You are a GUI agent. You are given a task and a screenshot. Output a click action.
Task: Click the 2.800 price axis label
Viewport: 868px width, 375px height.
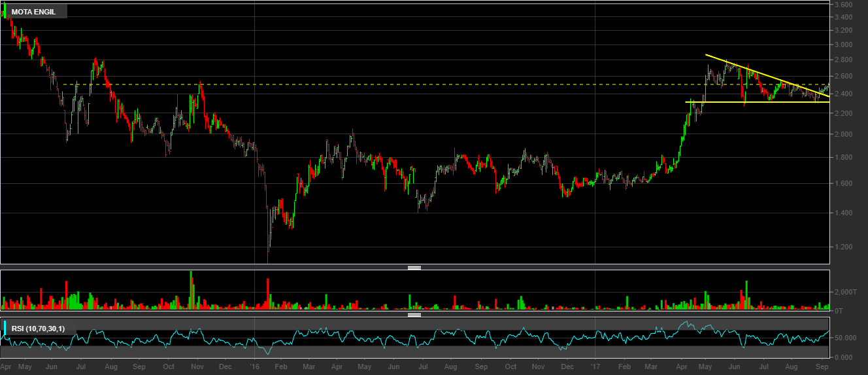tap(843, 60)
